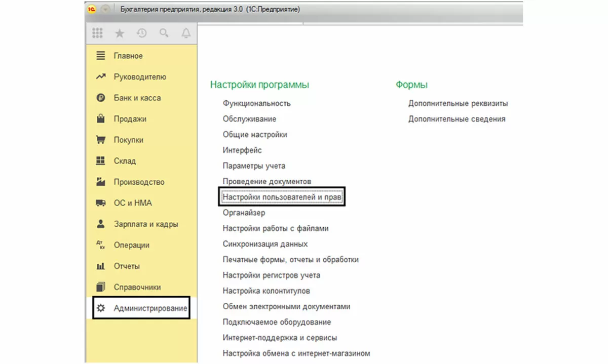Open Подключаемое оборудование link
This screenshot has height=364, width=608.
(277, 322)
